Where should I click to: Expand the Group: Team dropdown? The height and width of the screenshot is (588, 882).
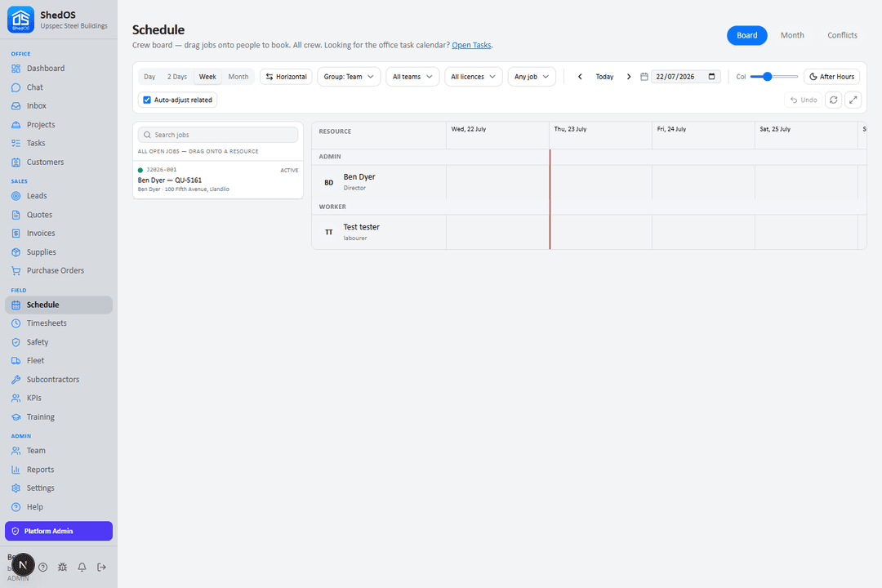[349, 77]
